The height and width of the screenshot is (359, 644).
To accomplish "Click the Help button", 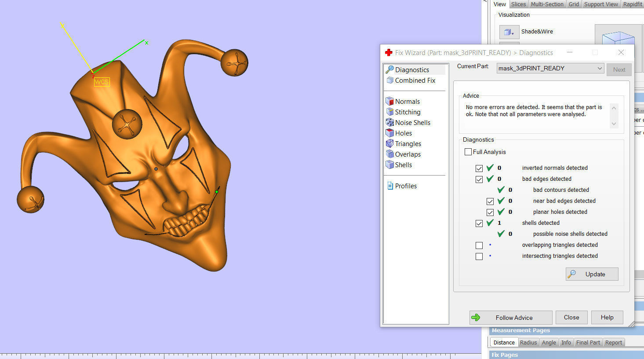I will (607, 317).
